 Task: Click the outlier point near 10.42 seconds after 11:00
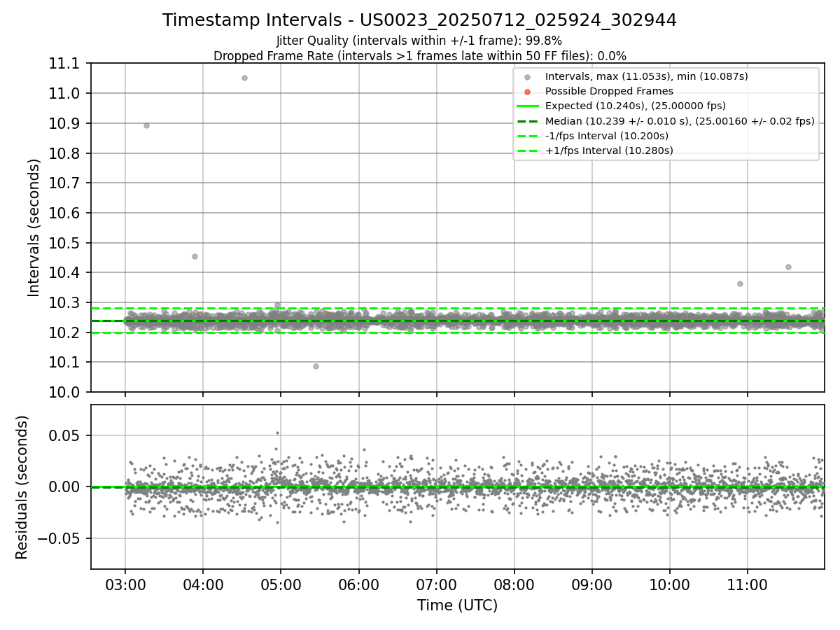tap(788, 267)
